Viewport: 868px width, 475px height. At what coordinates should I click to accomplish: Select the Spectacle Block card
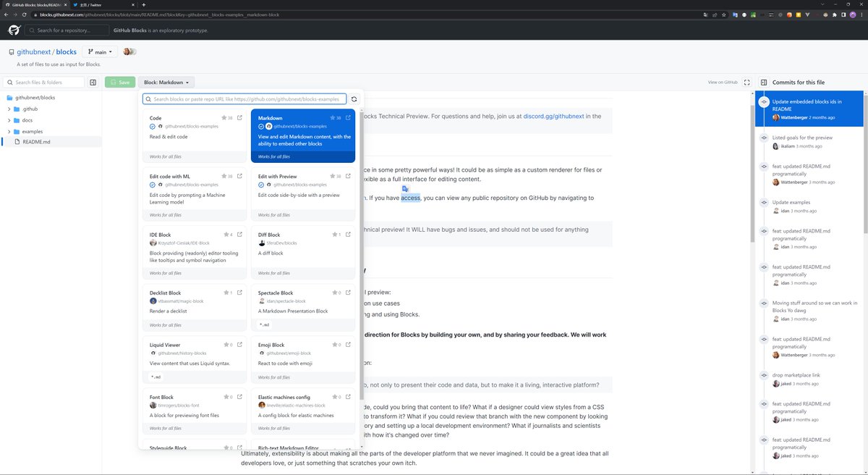pyautogui.click(x=303, y=308)
